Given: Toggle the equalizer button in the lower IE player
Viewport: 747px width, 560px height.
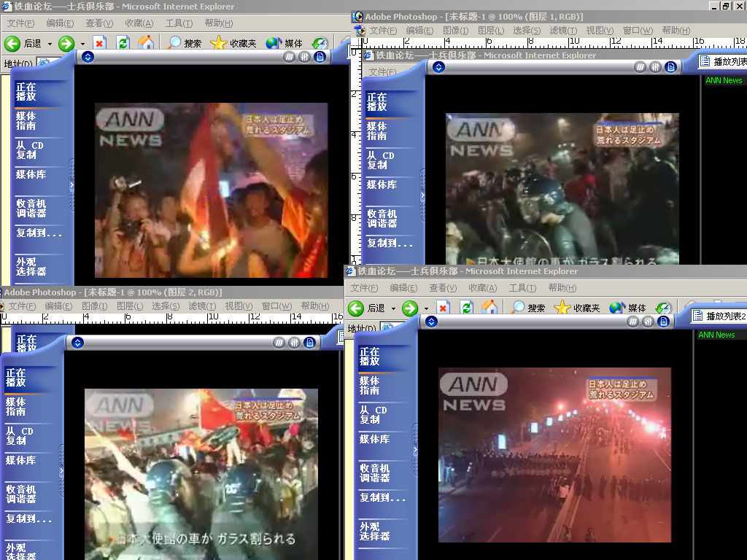Looking at the screenshot, I should pyautogui.click(x=649, y=322).
